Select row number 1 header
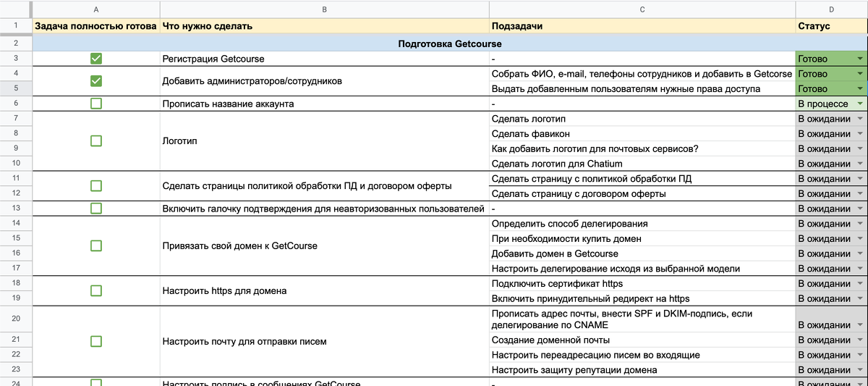This screenshot has width=868, height=386. tap(17, 26)
